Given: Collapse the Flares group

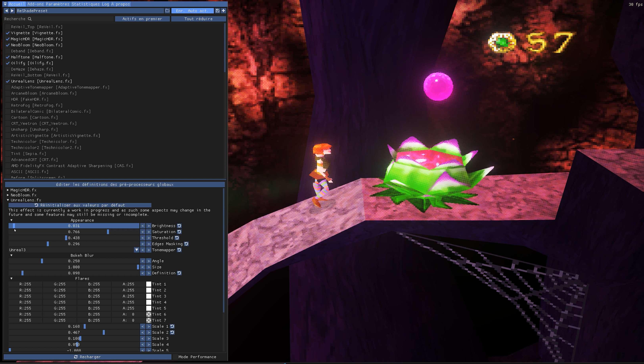Looking at the screenshot, I should [11, 279].
